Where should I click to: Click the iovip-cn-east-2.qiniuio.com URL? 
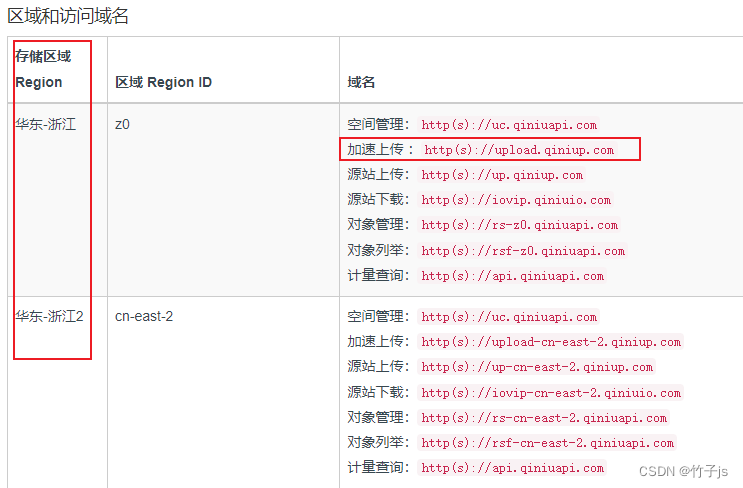(551, 393)
